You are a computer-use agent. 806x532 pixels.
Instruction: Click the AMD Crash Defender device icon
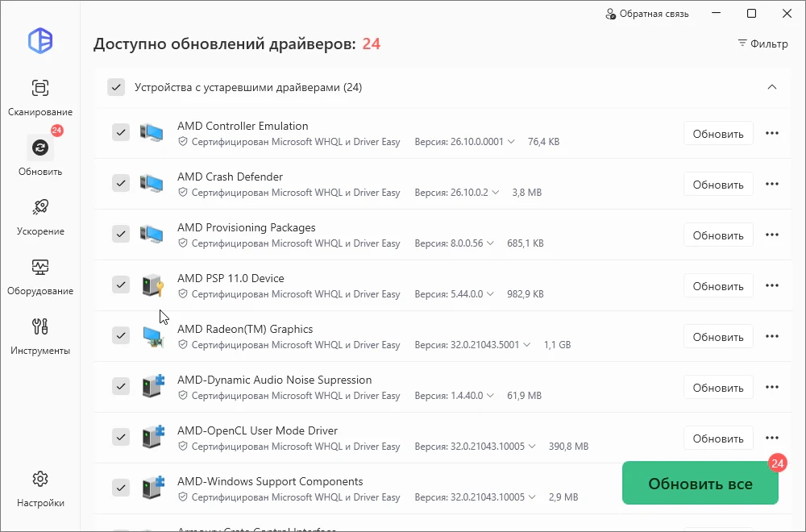152,184
